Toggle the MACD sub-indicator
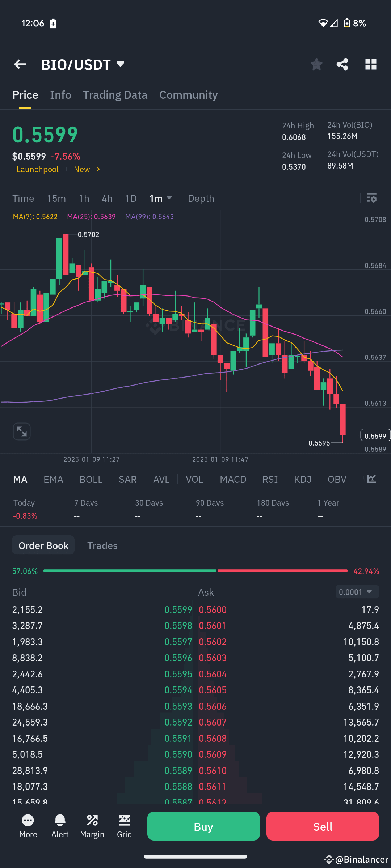This screenshot has height=868, width=391. 233,479
